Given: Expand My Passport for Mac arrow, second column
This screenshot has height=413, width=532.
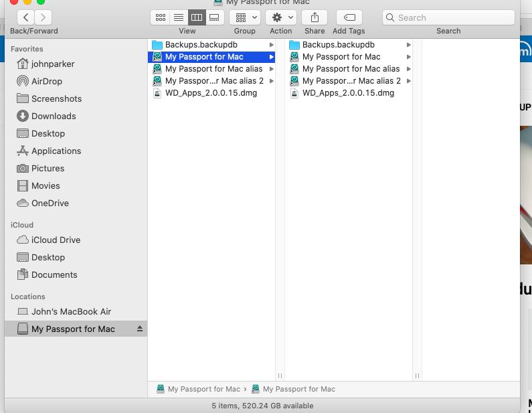Looking at the screenshot, I should pyautogui.click(x=408, y=57).
